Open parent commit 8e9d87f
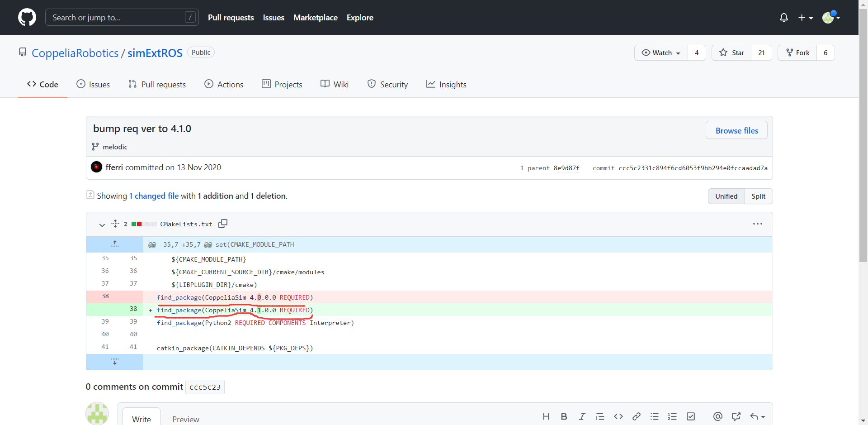The height and width of the screenshot is (425, 868). tap(566, 168)
